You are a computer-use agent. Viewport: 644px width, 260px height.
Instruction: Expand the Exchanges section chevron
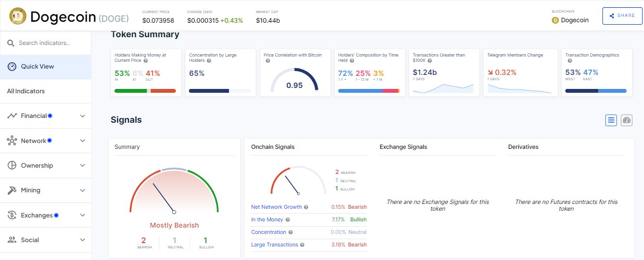tap(83, 215)
